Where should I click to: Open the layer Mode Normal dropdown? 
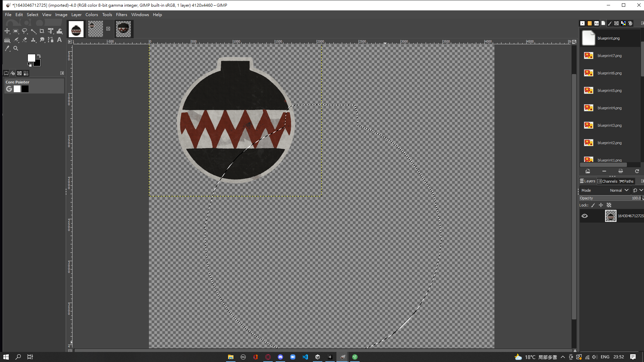619,190
